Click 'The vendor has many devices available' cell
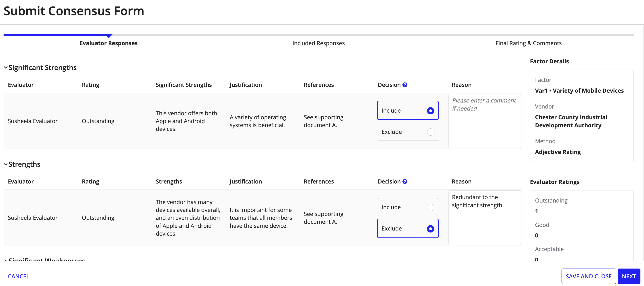This screenshot has width=644, height=286. pos(188,218)
